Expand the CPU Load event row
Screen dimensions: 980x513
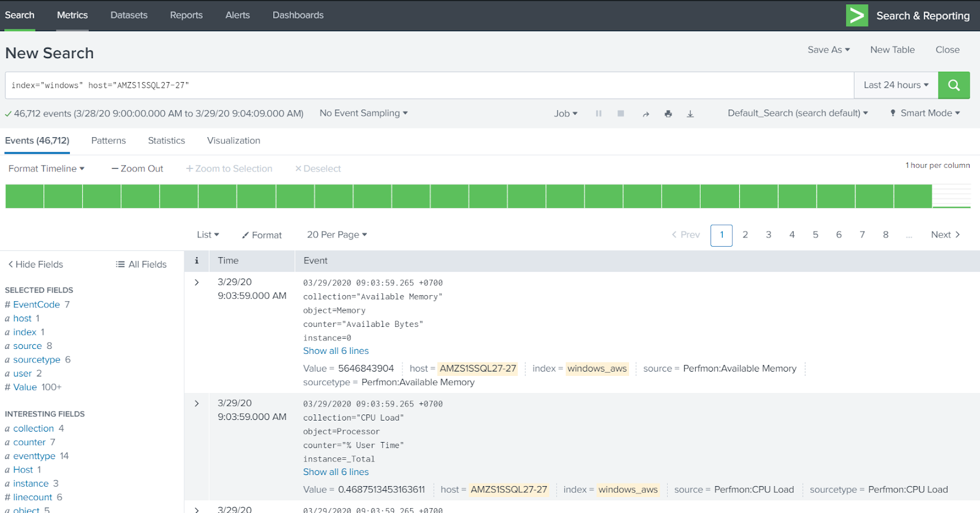click(x=197, y=403)
